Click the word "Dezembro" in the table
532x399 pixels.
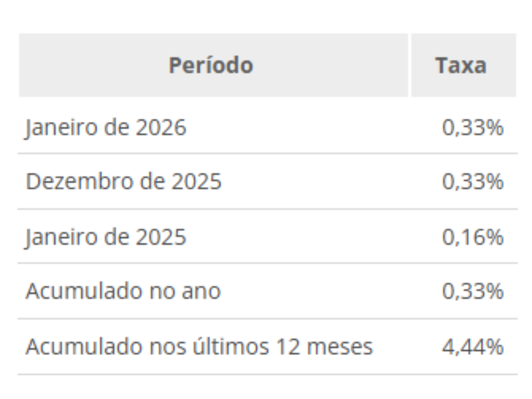click(75, 182)
